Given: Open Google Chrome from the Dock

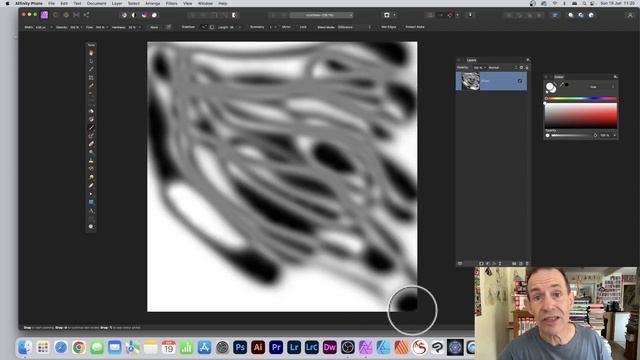Looking at the screenshot, I should [79, 347].
